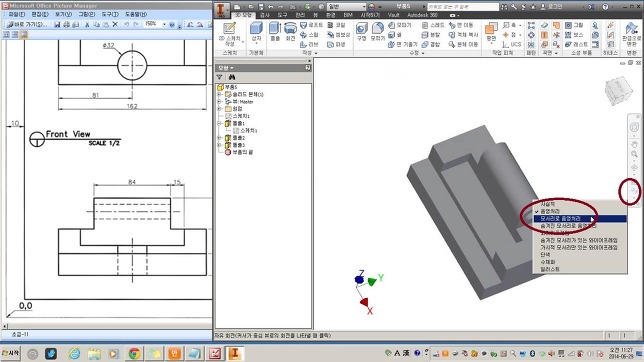
Task: Choose 음영처리 checked visual style
Action: click(580, 211)
